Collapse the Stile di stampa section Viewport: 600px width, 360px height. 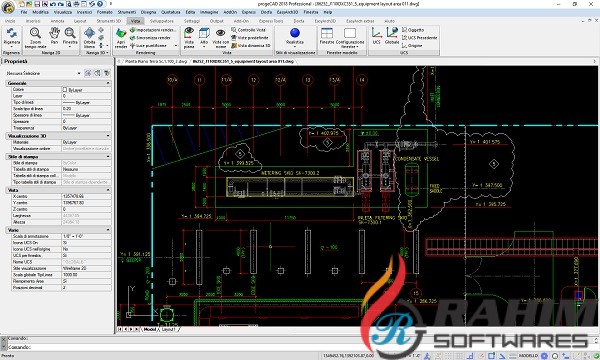[x=108, y=156]
